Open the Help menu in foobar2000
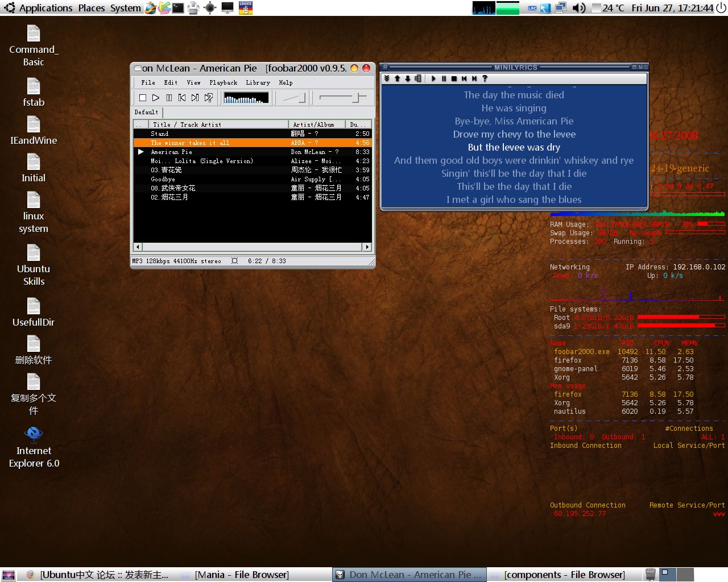This screenshot has height=582, width=728. (x=286, y=82)
